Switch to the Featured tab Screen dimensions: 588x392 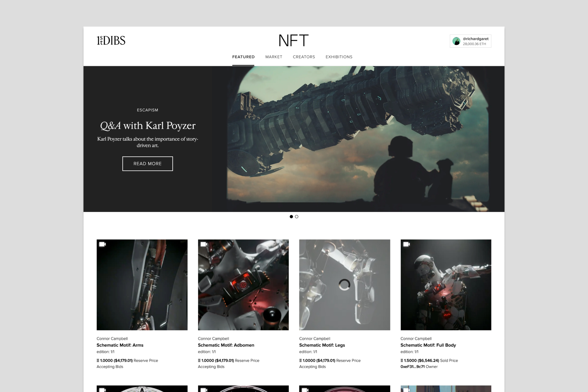pyautogui.click(x=243, y=57)
